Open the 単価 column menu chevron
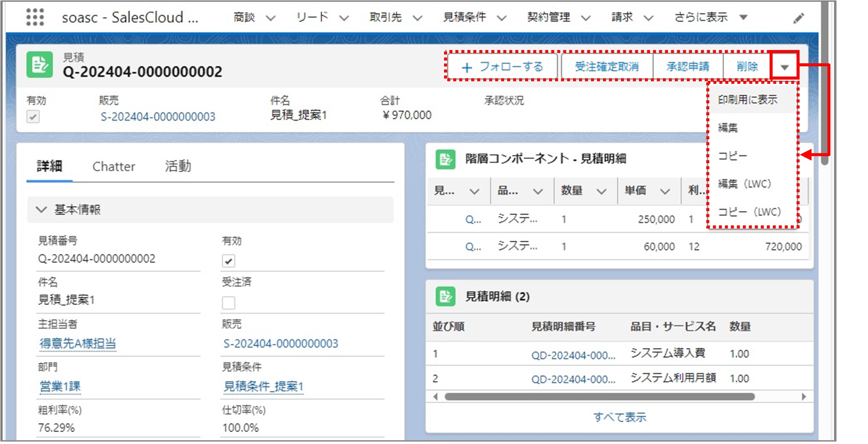Image resolution: width=868 pixels, height=444 pixels. (665, 191)
